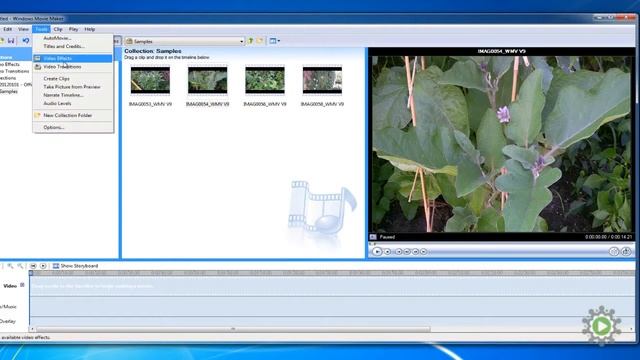Click the Play Timeline button
This screenshot has height=360, width=640.
tap(43, 266)
